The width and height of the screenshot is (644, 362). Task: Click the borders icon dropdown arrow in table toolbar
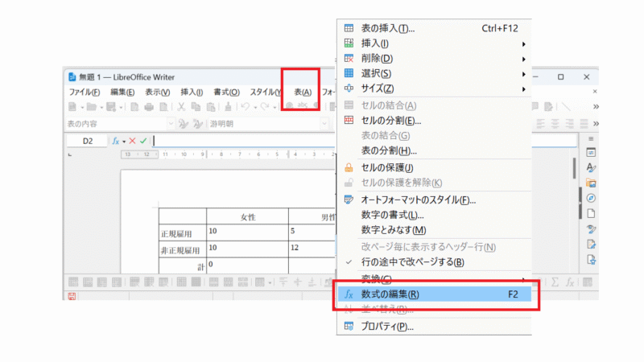pyautogui.click(x=270, y=283)
